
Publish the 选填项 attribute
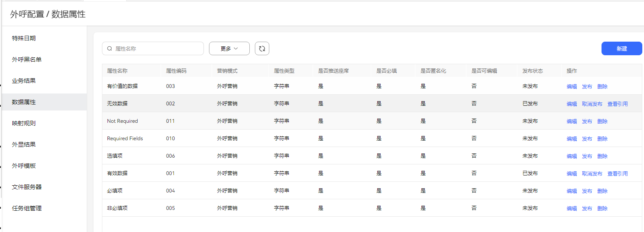coord(587,156)
